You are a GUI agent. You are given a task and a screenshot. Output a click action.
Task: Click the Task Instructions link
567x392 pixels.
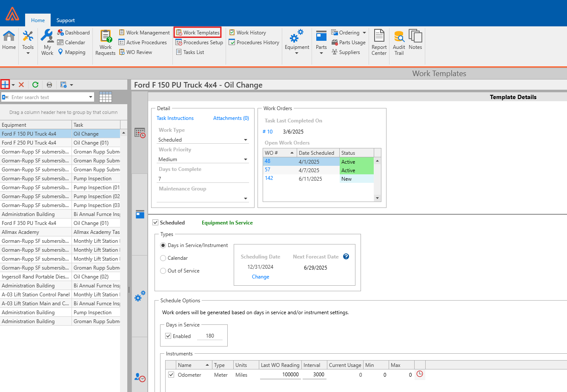[175, 118]
